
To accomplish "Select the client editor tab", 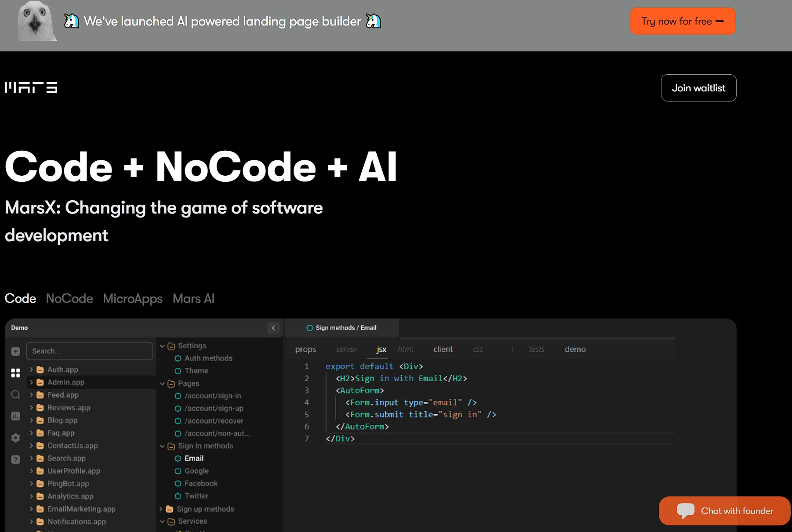I will pyautogui.click(x=443, y=349).
